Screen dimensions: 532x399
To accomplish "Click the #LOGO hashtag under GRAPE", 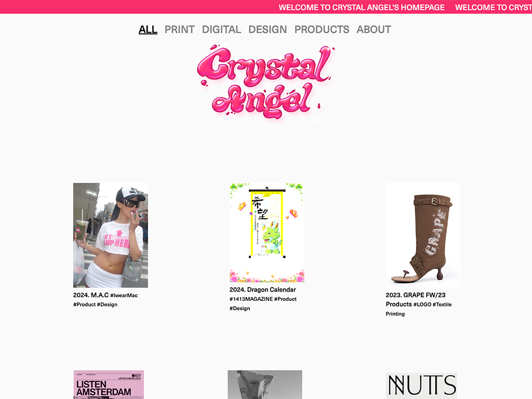I will (422, 304).
